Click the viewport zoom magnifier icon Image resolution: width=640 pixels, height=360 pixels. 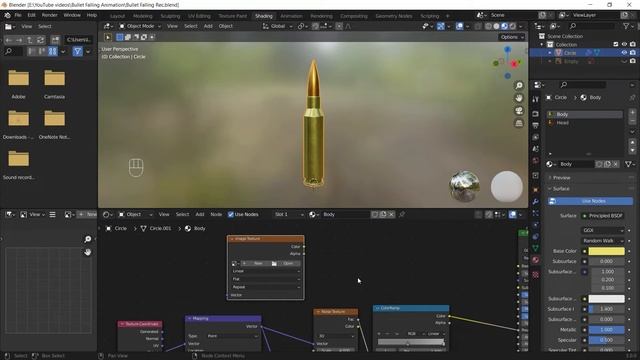(x=519, y=85)
